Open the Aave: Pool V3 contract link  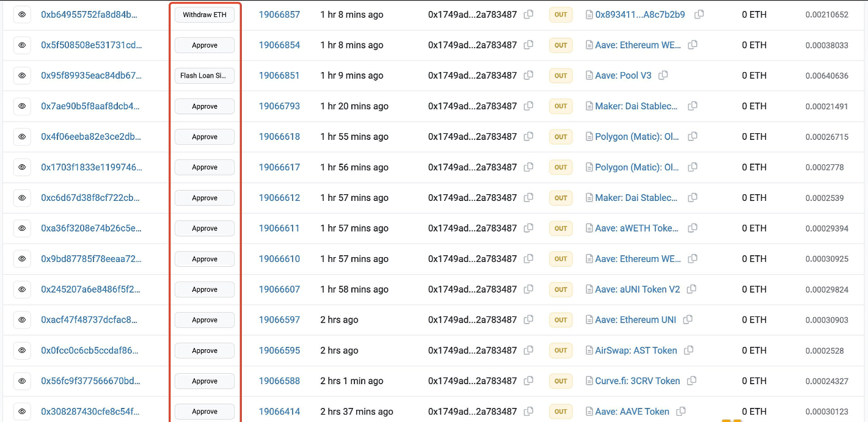tap(623, 76)
